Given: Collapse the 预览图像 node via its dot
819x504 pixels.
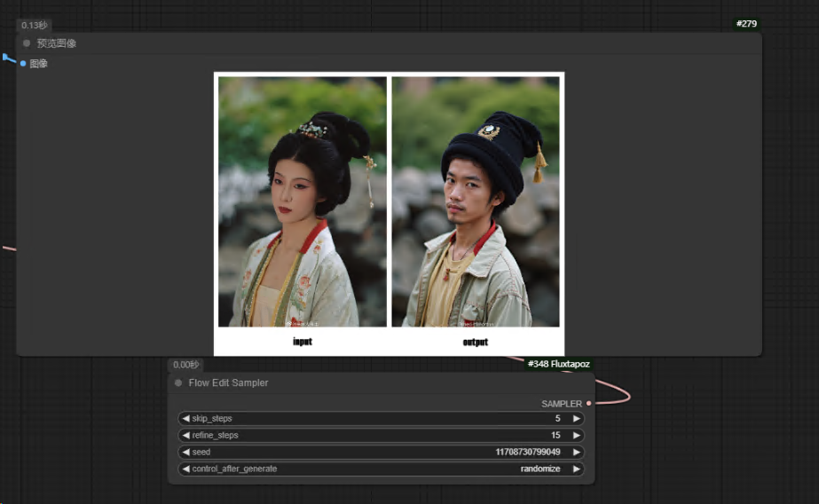Looking at the screenshot, I should 27,43.
